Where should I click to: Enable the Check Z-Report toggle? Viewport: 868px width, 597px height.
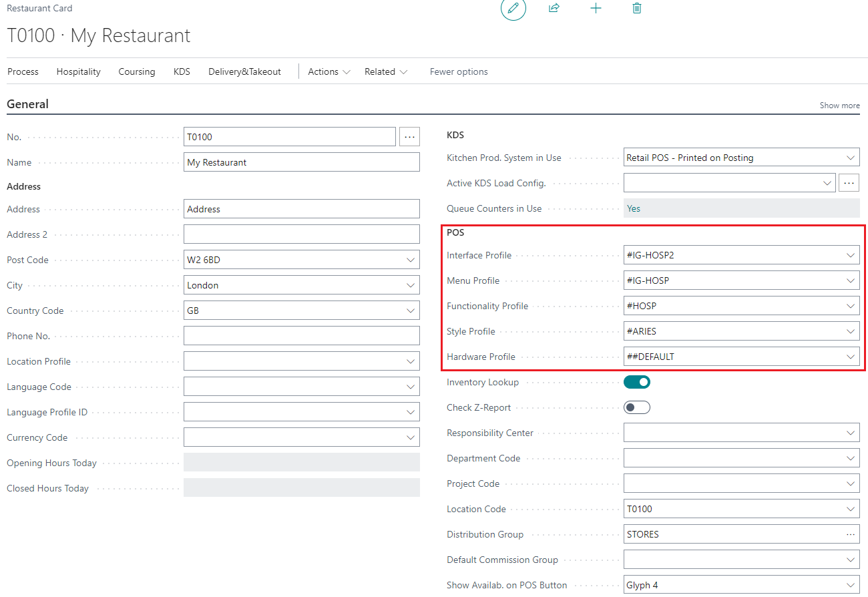[x=637, y=407]
